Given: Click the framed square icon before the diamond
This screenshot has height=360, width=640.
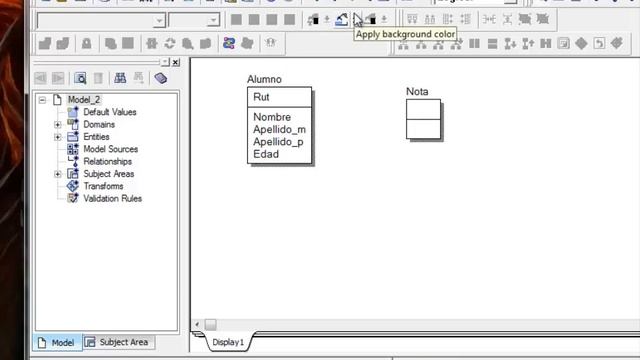Looking at the screenshot, I should [564, 43].
